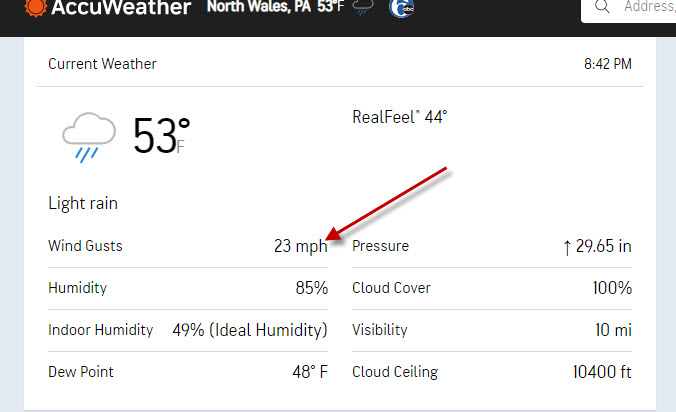This screenshot has height=412, width=676.
Task: Click the 53° current temperature reading
Action: coord(161,136)
